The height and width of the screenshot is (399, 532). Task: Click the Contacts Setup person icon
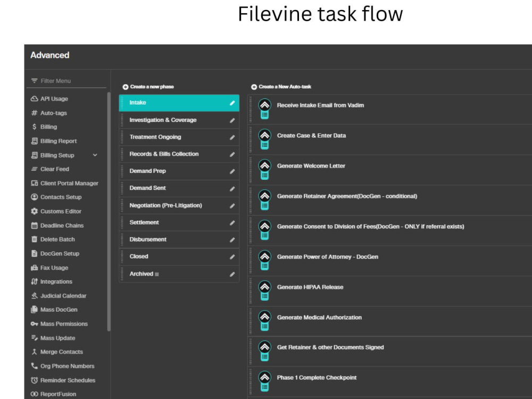[34, 197]
